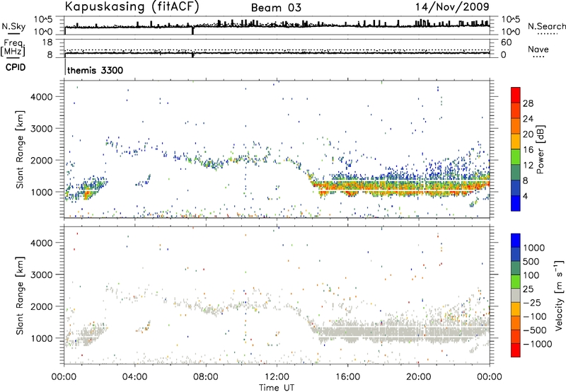Pick the blue top segment of Velocity colorbar
The width and height of the screenshot is (566, 392).
[x=516, y=240]
